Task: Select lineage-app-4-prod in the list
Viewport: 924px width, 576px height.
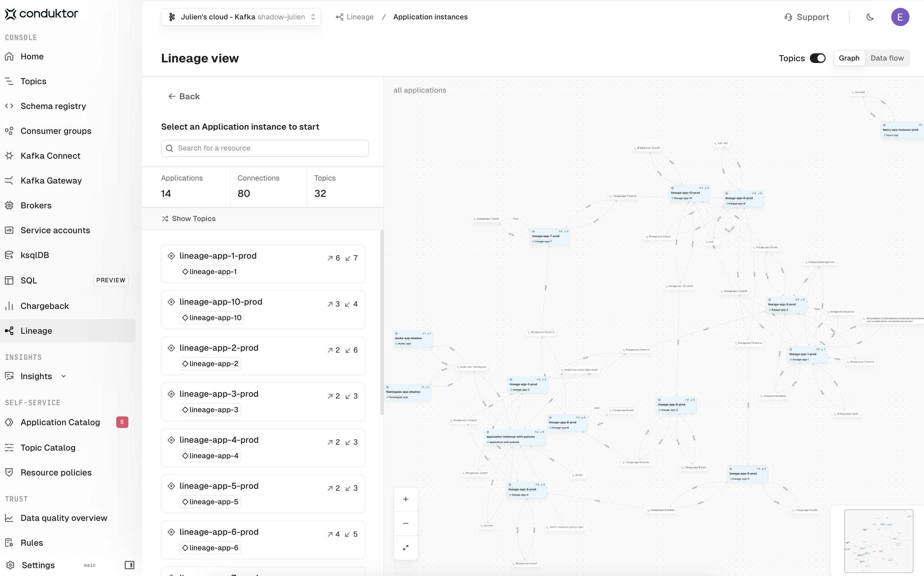Action: pyautogui.click(x=263, y=448)
